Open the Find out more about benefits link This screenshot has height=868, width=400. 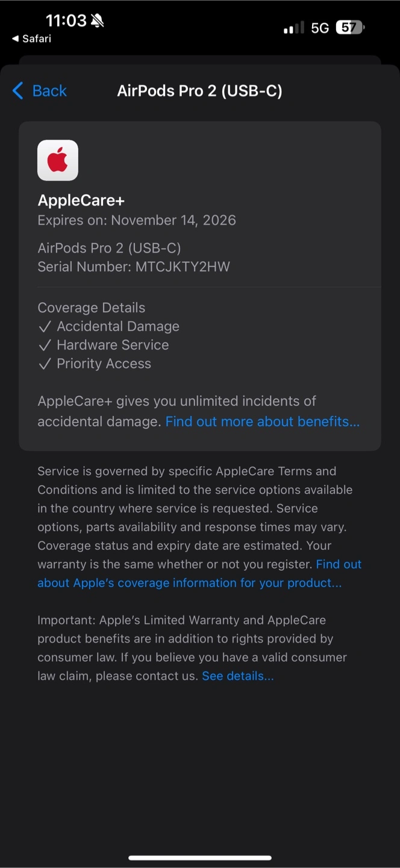(262, 421)
